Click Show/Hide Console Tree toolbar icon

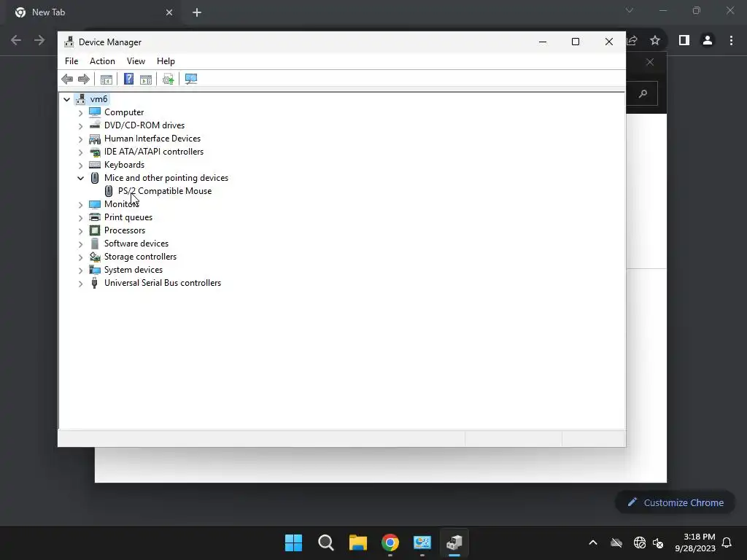pyautogui.click(x=107, y=79)
